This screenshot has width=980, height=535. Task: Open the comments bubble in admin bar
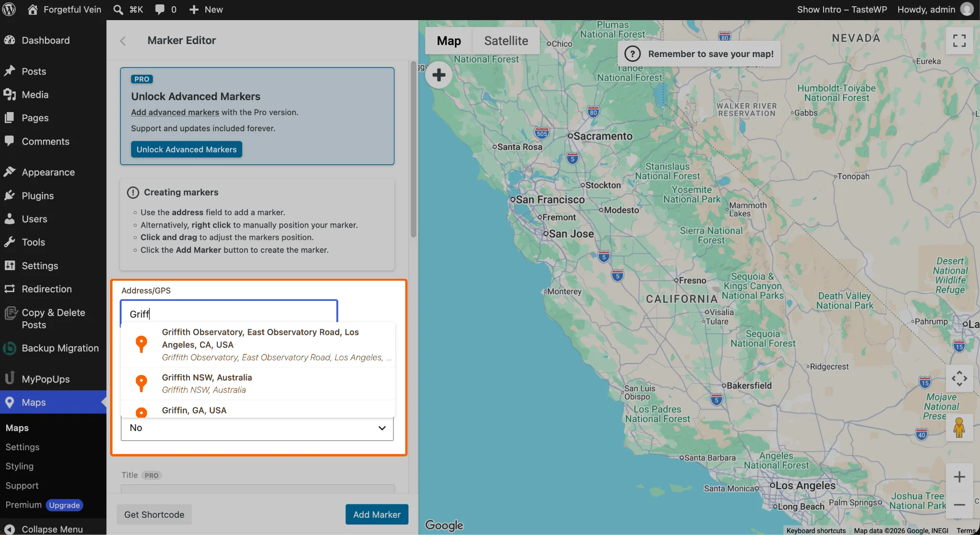click(x=160, y=10)
